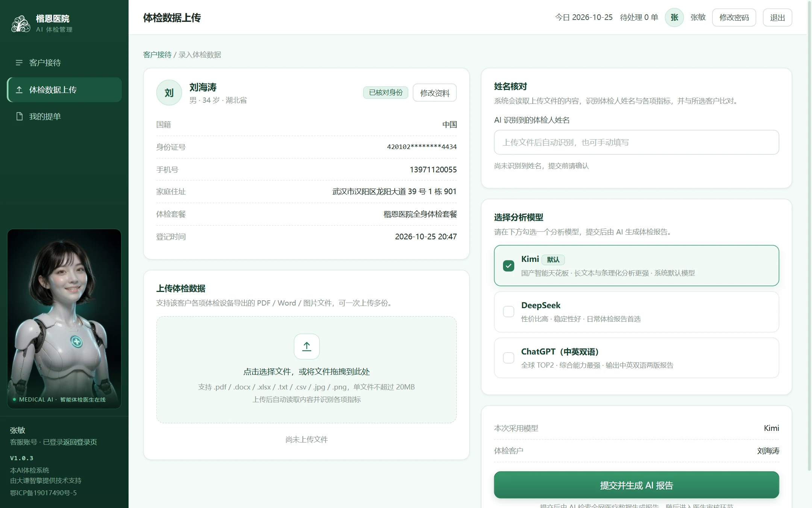The image size is (812, 508).
Task: Click the document icon beside 我的提单
Action: [x=19, y=116]
